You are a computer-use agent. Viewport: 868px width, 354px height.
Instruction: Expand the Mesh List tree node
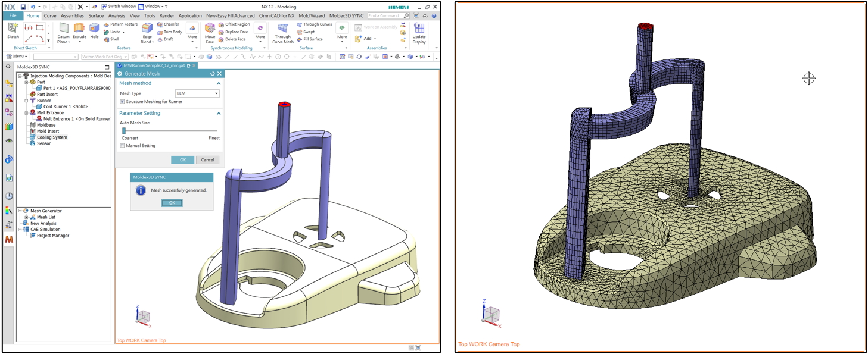click(26, 217)
